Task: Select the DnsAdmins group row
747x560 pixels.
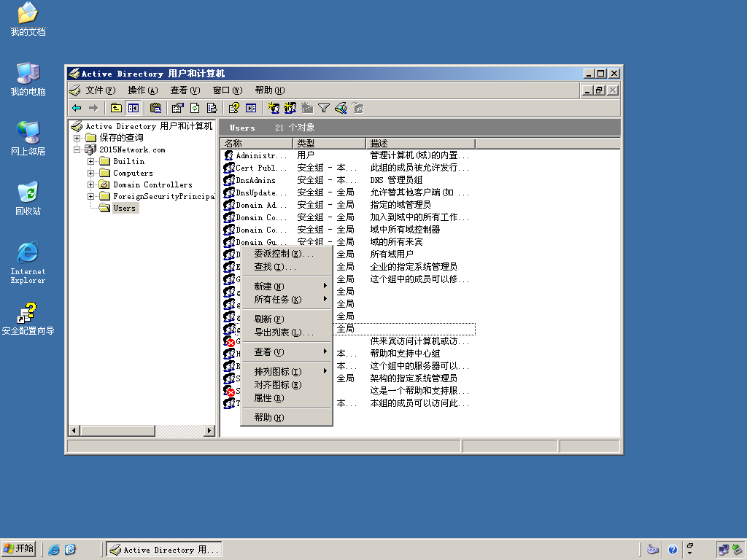Action: (348, 180)
